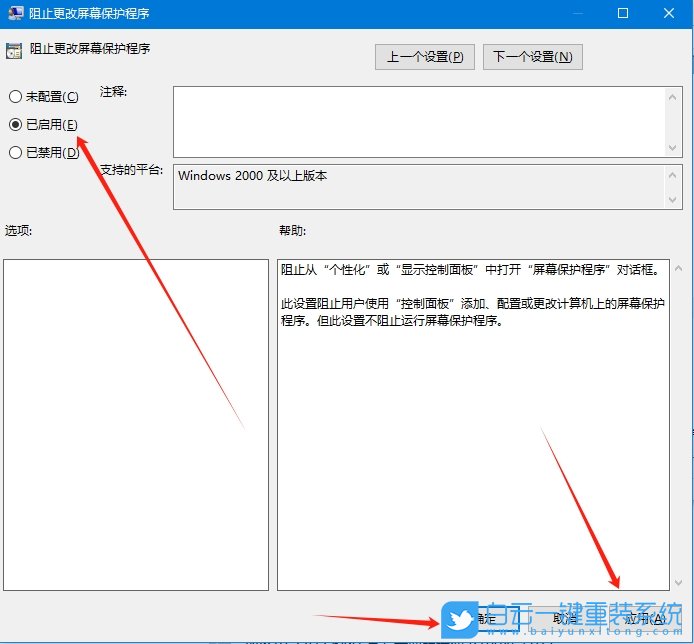The width and height of the screenshot is (694, 644).
Task: Click the text Windows 2000 及以上版本
Action: pos(252,176)
